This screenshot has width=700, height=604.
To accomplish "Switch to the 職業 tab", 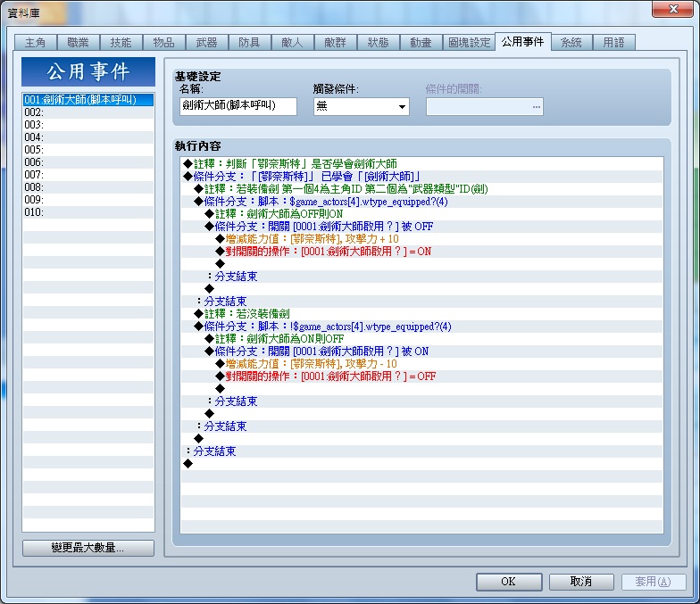I will pyautogui.click(x=79, y=43).
